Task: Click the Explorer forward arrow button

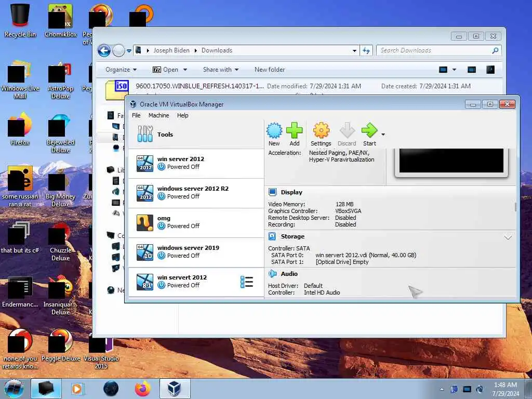Action: tap(118, 51)
